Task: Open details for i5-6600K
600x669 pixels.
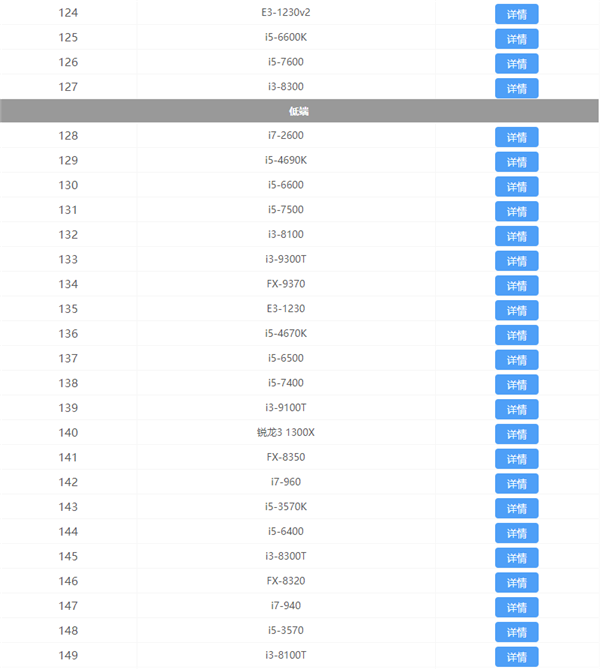Action: coord(516,39)
